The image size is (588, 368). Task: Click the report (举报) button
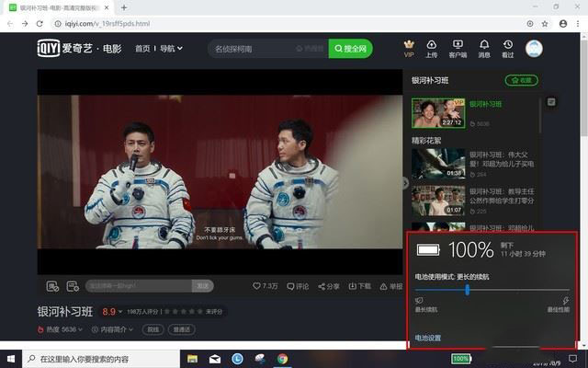click(x=390, y=286)
